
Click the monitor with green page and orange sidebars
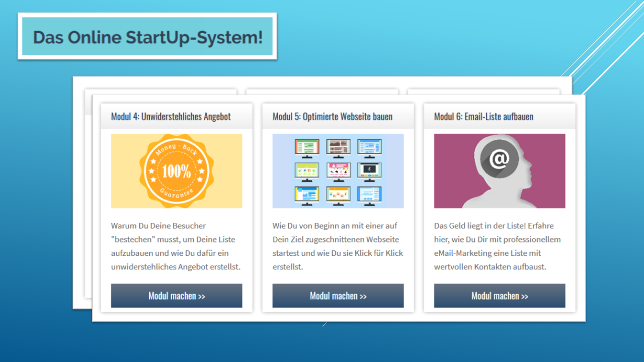point(307,147)
